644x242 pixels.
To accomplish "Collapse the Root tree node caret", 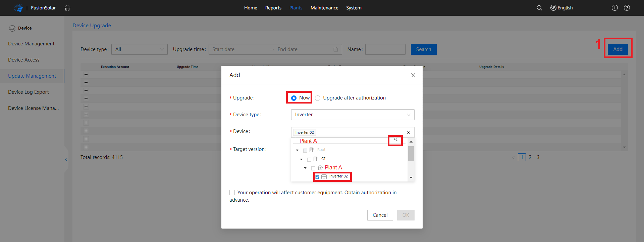I will pos(297,150).
